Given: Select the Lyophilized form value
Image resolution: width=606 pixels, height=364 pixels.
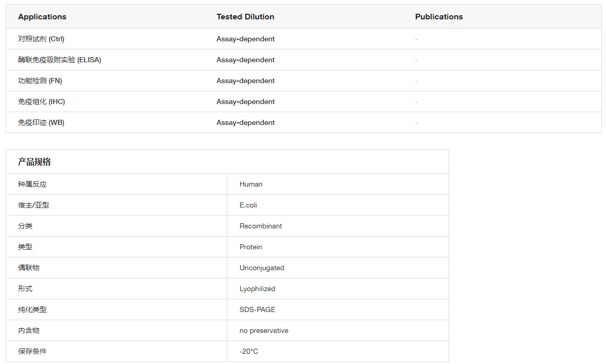Looking at the screenshot, I should [x=257, y=289].
